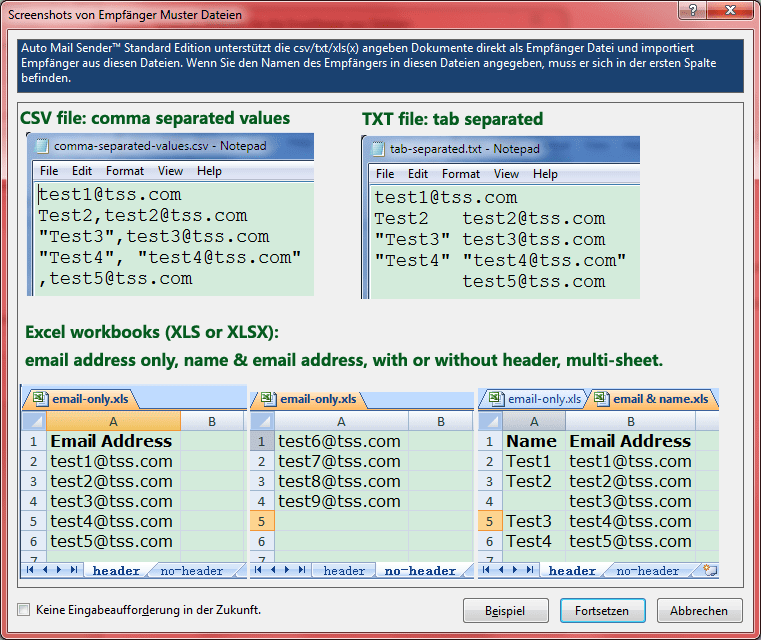Open Format menu in comma-separated-values.csv Notepad
This screenshot has width=761, height=640.
(125, 171)
